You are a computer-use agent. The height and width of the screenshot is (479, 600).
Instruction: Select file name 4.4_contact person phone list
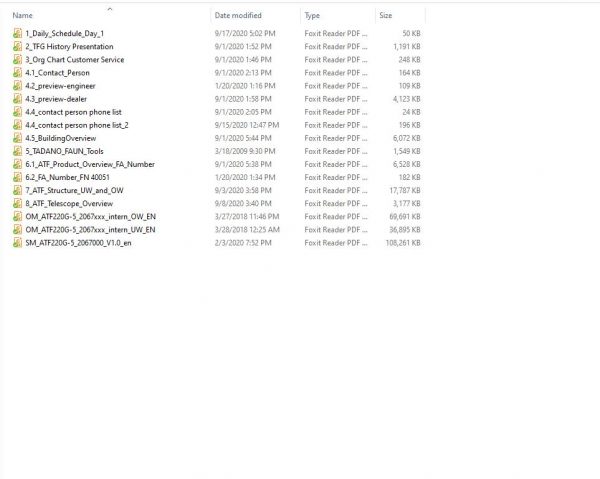(73, 112)
